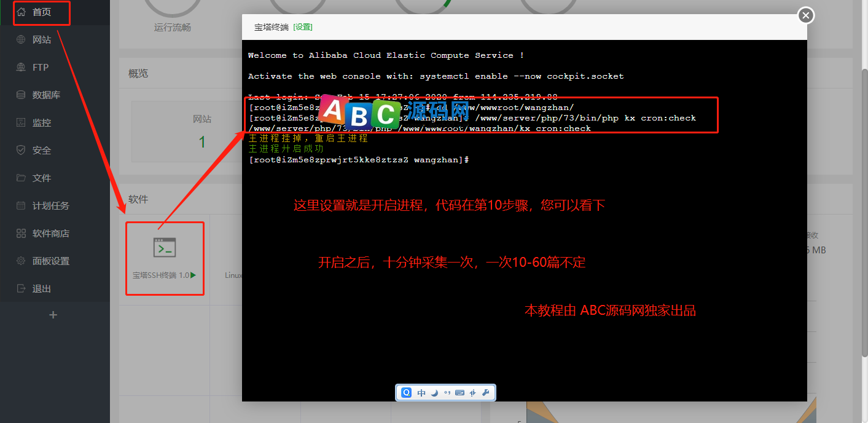
Task: Click the 'Welcome to Alibaba Cloud' terminal line
Action: (x=386, y=55)
